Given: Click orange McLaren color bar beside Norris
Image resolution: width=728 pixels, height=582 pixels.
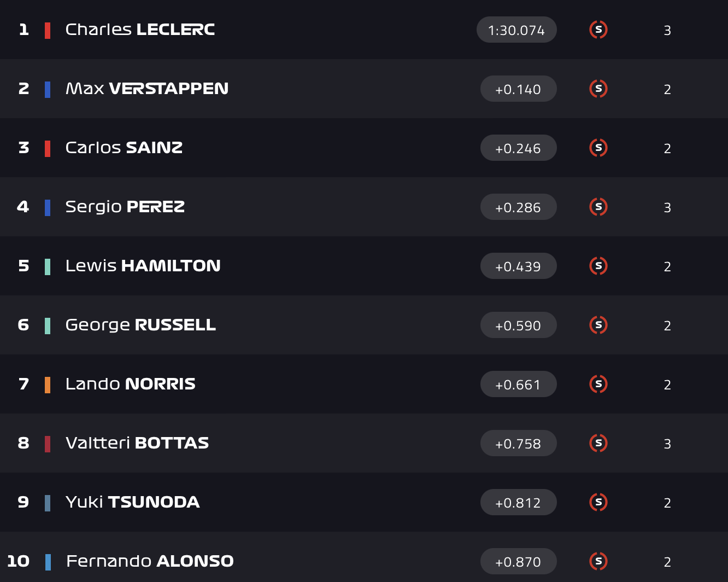Looking at the screenshot, I should (48, 385).
